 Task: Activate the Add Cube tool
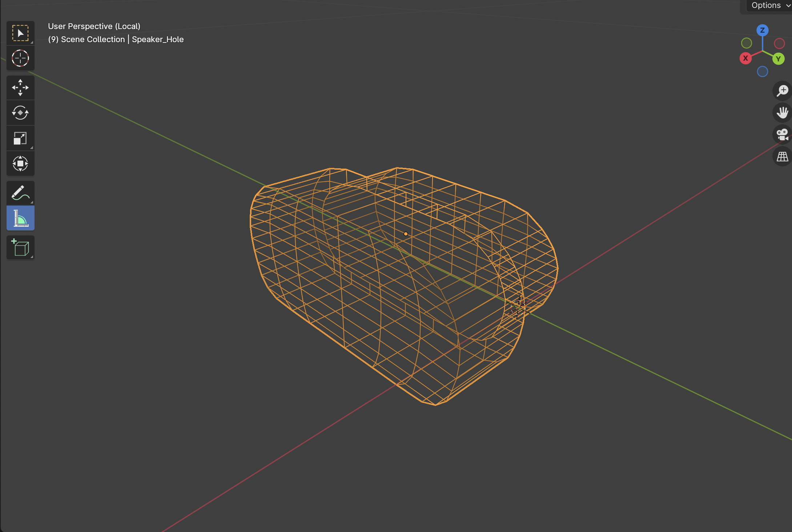tap(20, 247)
